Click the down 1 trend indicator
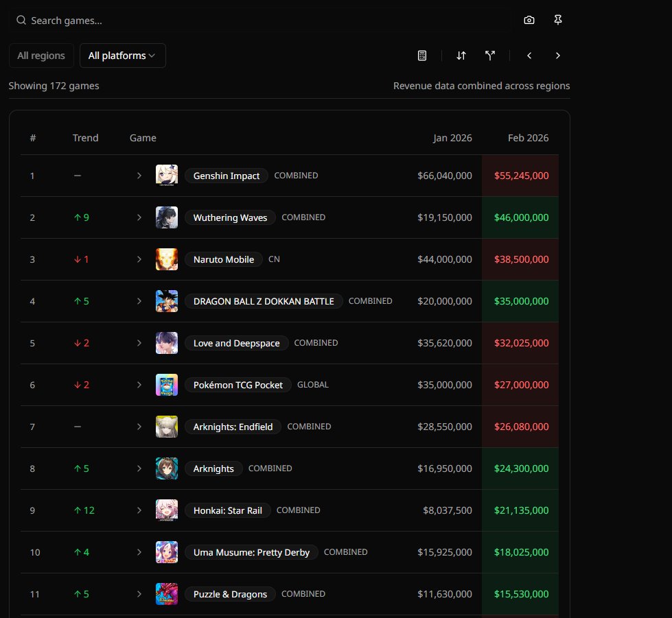 [x=82, y=259]
